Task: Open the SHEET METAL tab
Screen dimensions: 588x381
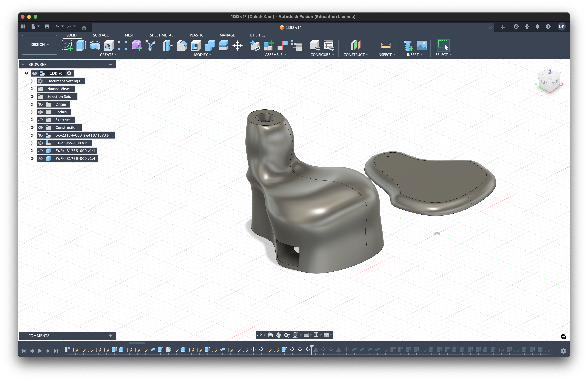Action: click(161, 35)
